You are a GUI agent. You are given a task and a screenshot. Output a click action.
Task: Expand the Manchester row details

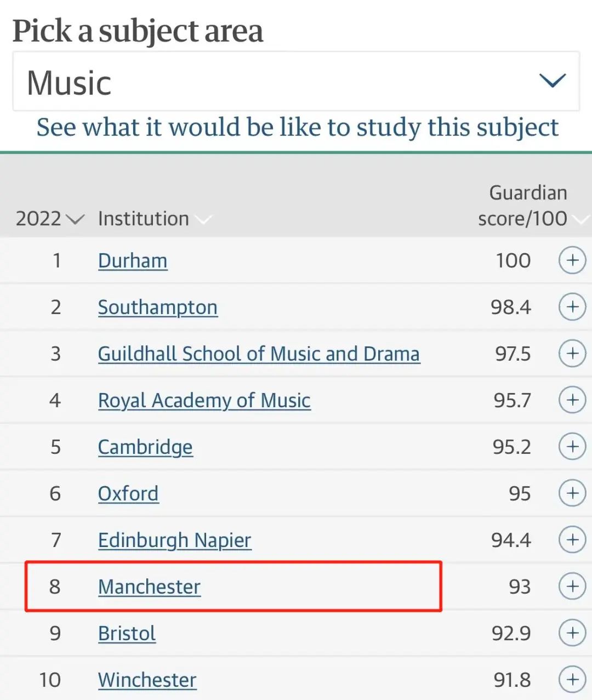coord(572,587)
